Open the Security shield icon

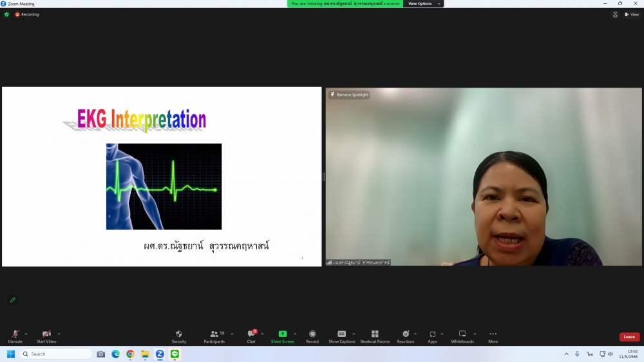point(179,334)
